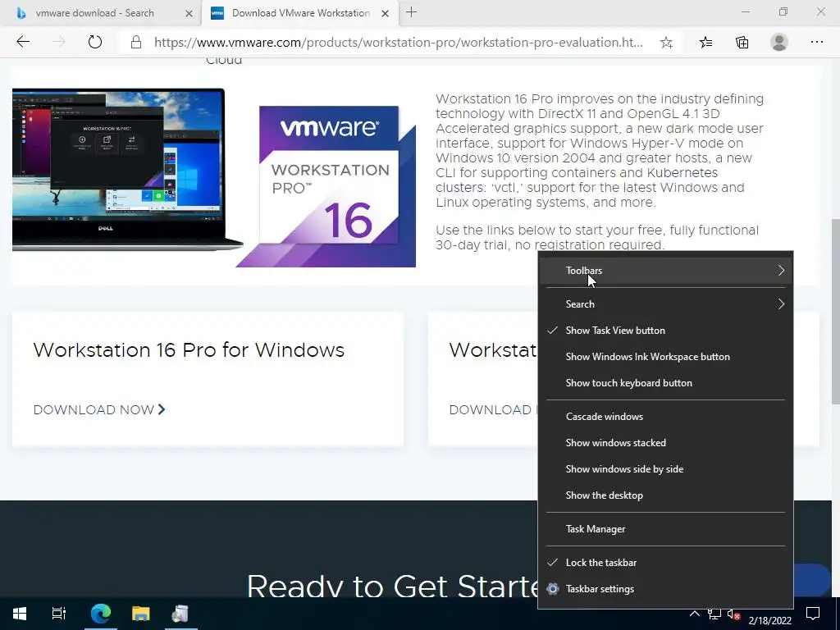840x630 pixels.
Task: Expand the Toolbars submenu
Action: [x=665, y=271]
